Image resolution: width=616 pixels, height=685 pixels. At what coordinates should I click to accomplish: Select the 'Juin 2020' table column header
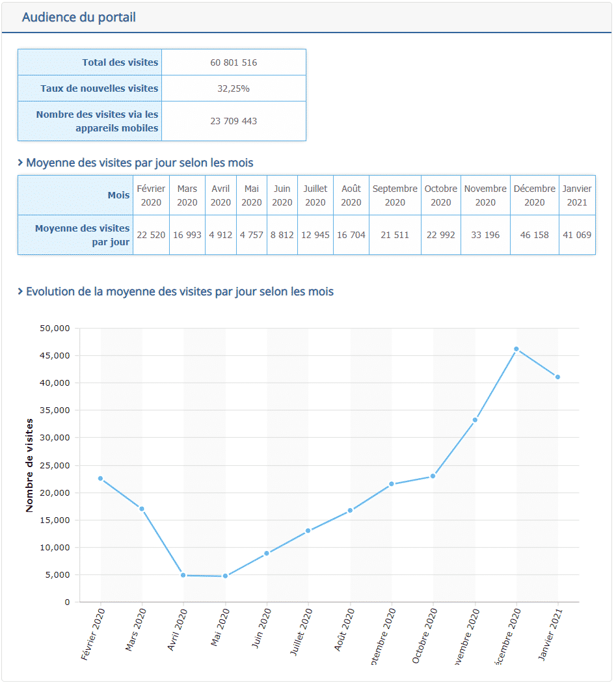(282, 195)
